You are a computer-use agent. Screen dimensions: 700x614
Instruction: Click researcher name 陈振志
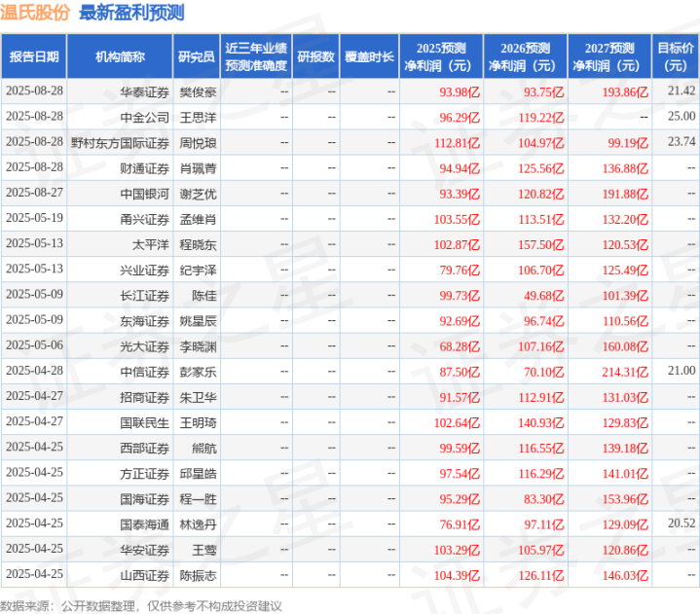coord(198,576)
